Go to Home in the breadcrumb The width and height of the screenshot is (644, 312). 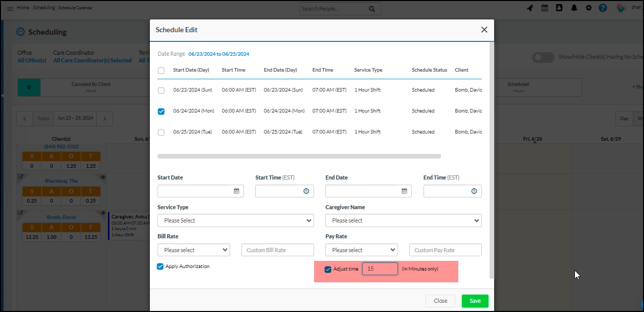pyautogui.click(x=23, y=8)
